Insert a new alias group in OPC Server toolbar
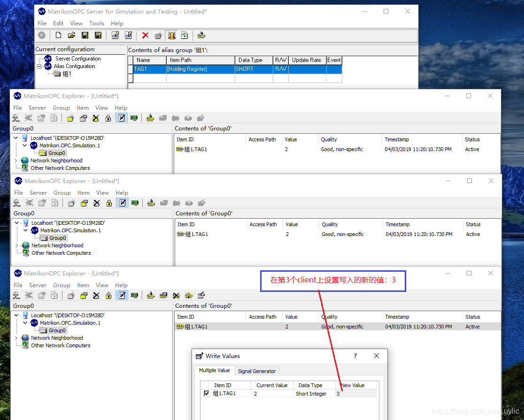This screenshot has height=420, width=524. pyautogui.click(x=158, y=35)
